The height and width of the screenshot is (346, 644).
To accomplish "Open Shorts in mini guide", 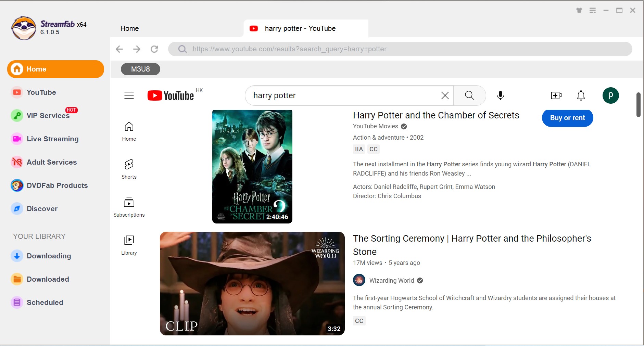I will pyautogui.click(x=129, y=169).
